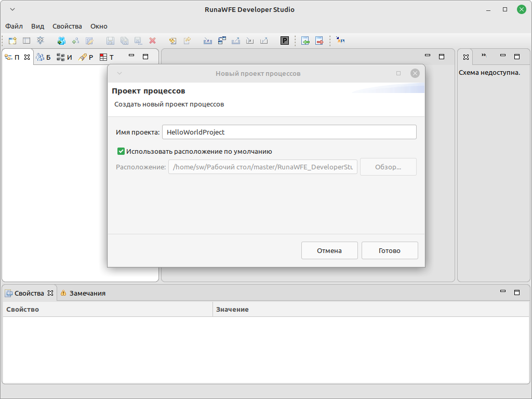Click the import tray icon left of blue squares
Viewport: 532px width, 399px height.
pyautogui.click(x=208, y=41)
